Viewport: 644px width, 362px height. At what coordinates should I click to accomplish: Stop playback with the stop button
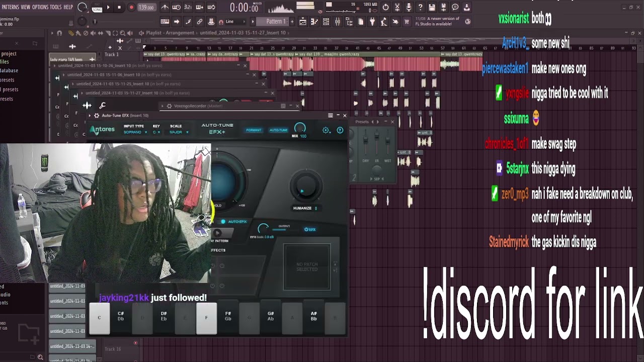tap(119, 8)
